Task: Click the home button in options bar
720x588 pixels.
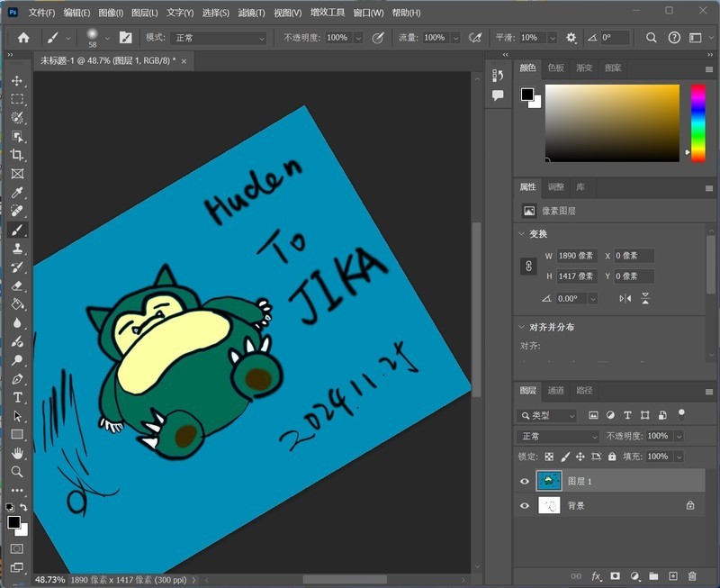Action: 23,38
